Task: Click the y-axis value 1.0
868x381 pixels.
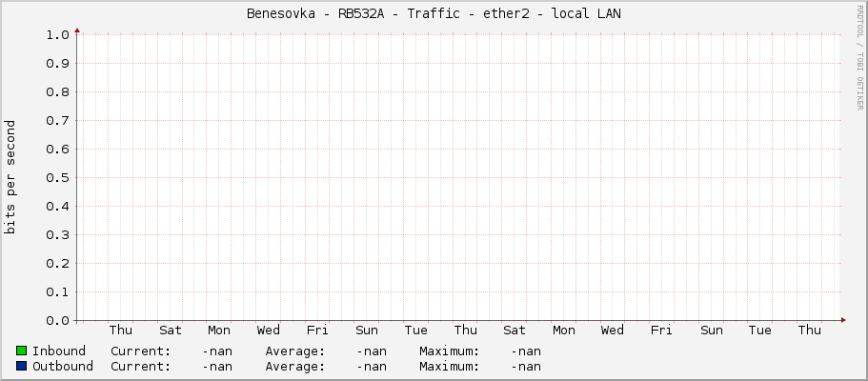Action: [57, 35]
